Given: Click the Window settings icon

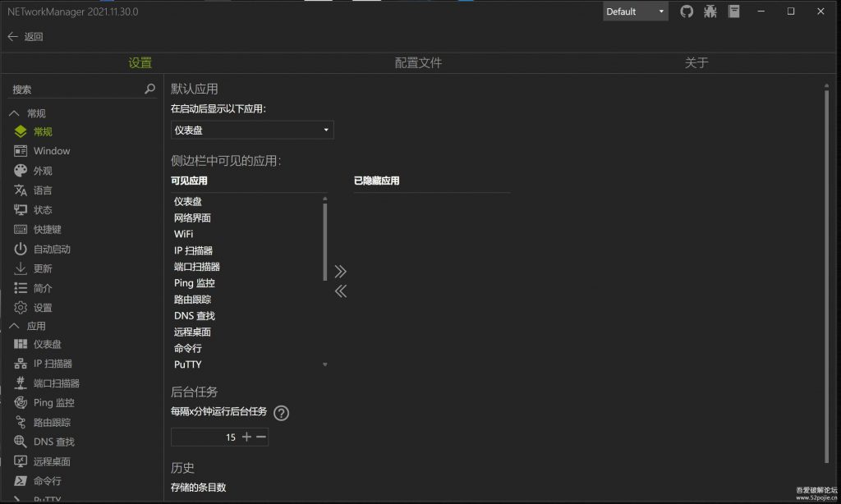Looking at the screenshot, I should (x=21, y=151).
